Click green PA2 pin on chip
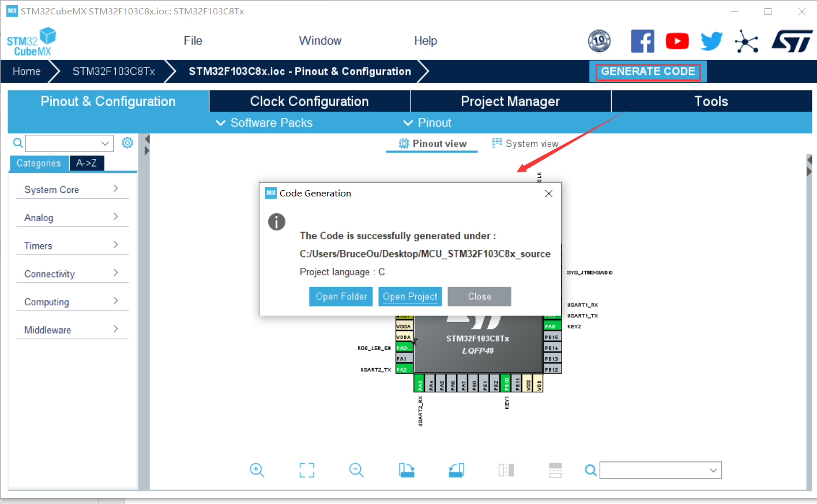The image size is (817, 504). tap(404, 369)
